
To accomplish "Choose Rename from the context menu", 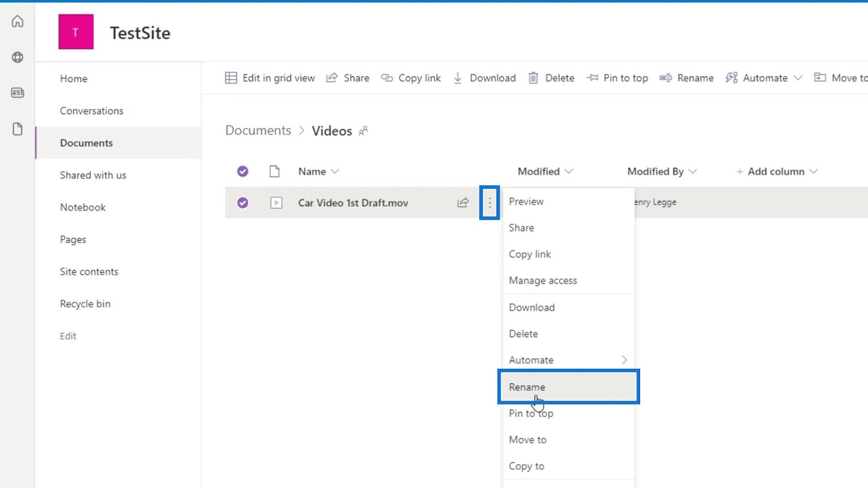I will pos(567,387).
